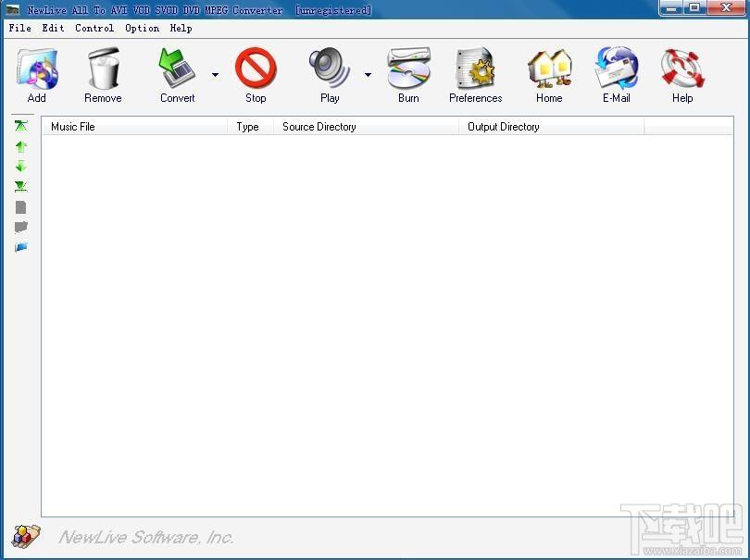Move selected item down one position
Screen dimensions: 750x560
tap(21, 166)
